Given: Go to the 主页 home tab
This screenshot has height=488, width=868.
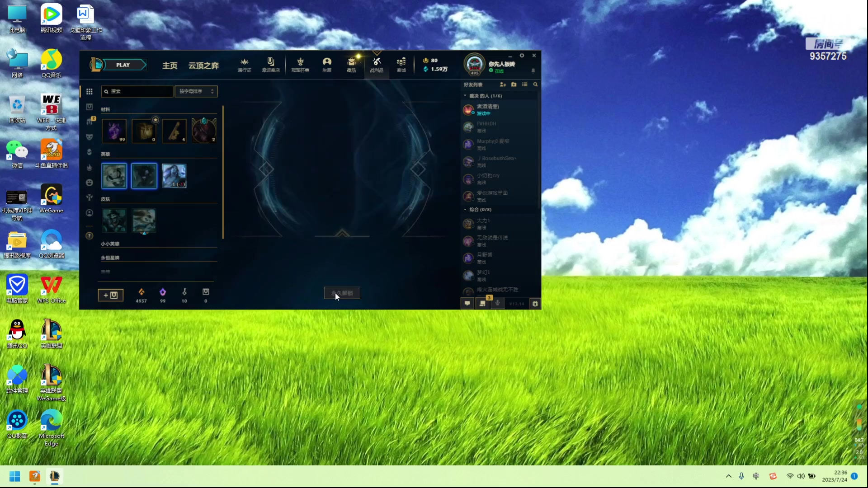Looking at the screenshot, I should [x=170, y=66].
